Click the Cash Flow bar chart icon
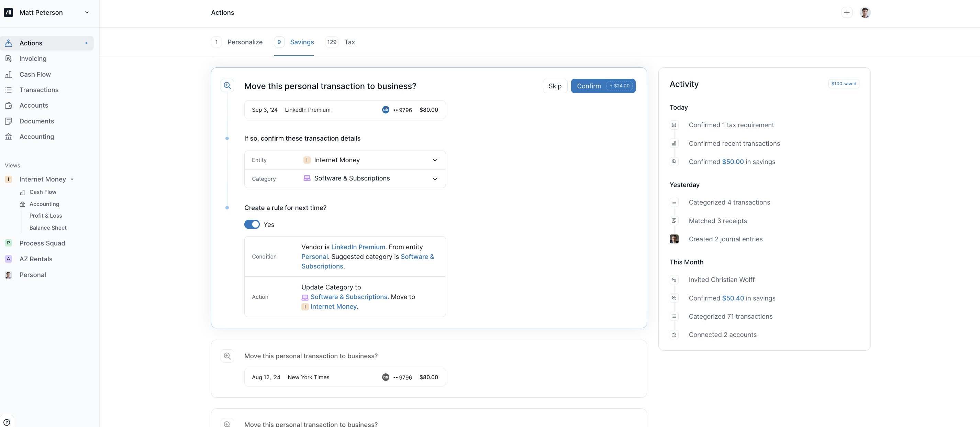Screen dimensions: 980x427 click(8, 74)
